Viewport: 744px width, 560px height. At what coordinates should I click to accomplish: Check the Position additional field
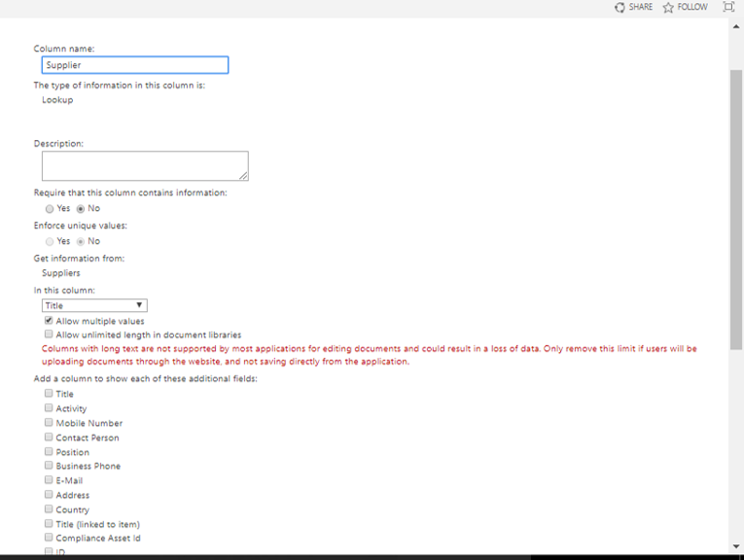[49, 451]
